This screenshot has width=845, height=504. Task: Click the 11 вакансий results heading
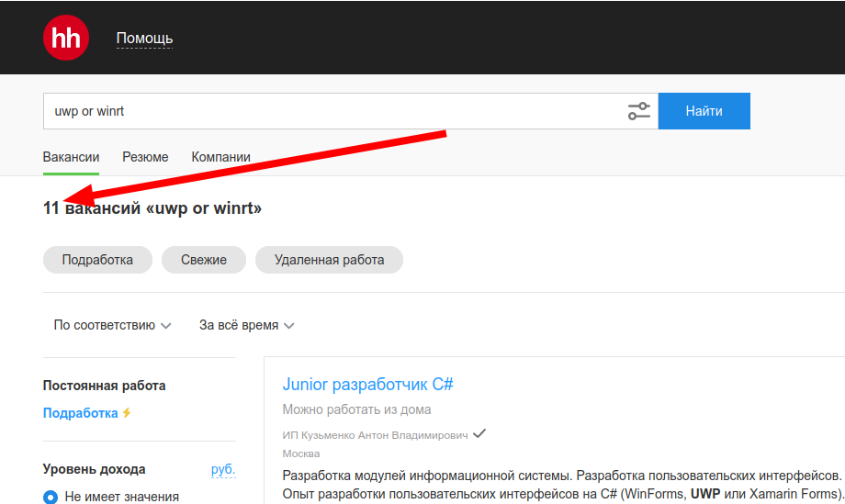pos(152,207)
